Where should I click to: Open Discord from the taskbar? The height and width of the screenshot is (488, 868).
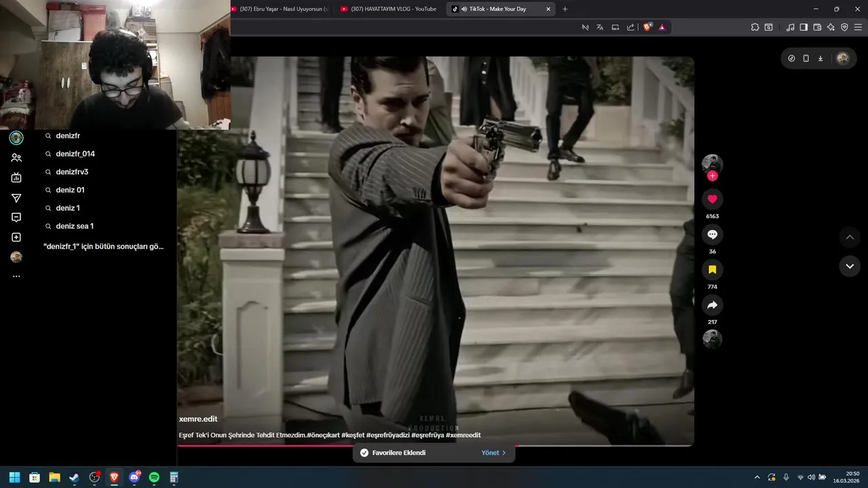[x=134, y=477]
